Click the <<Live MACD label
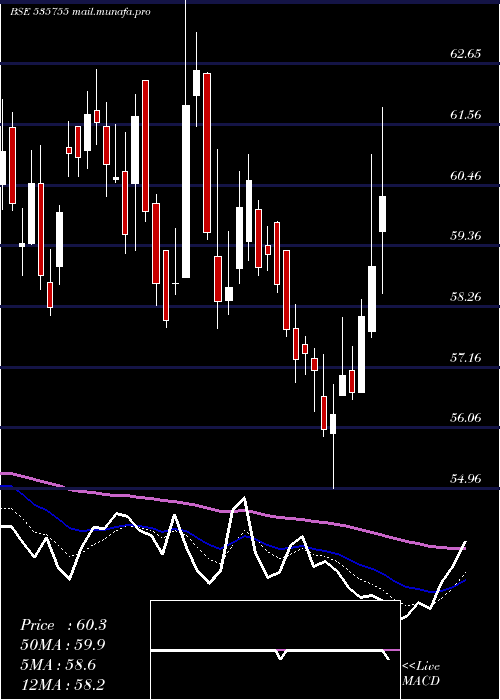500x700 pixels. pyautogui.click(x=421, y=674)
